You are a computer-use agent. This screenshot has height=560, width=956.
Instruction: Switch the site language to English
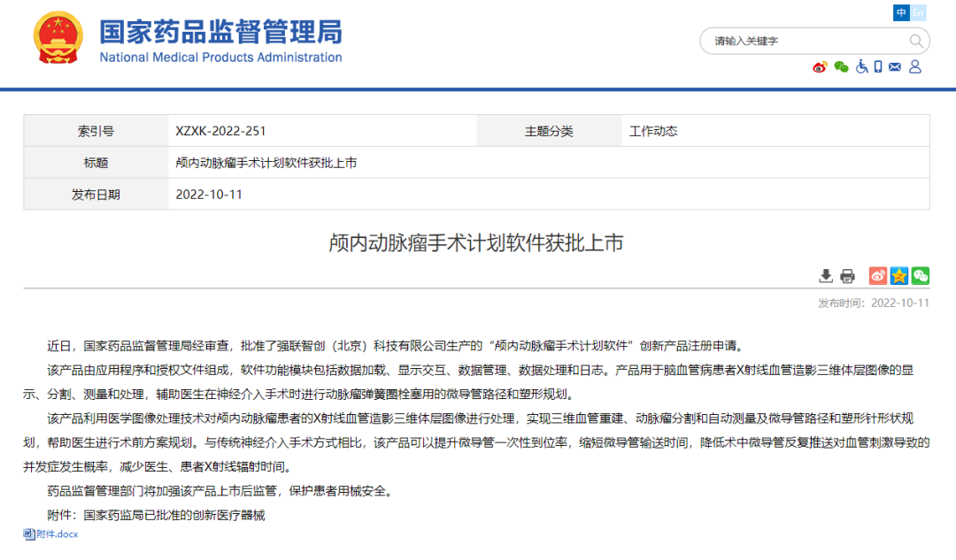[x=918, y=12]
